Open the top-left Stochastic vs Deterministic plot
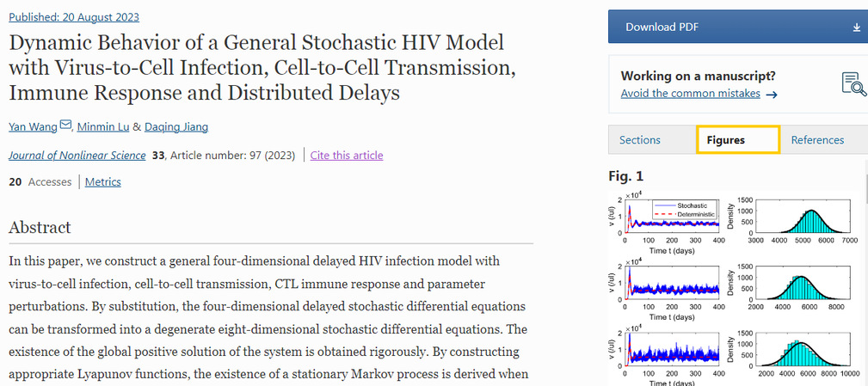This screenshot has width=868, height=386. coord(667,219)
